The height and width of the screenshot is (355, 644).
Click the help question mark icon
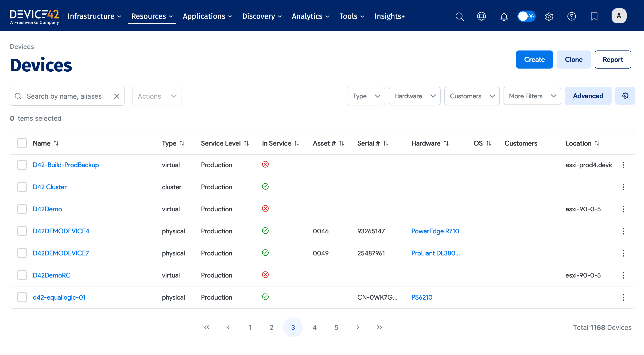[x=572, y=16]
